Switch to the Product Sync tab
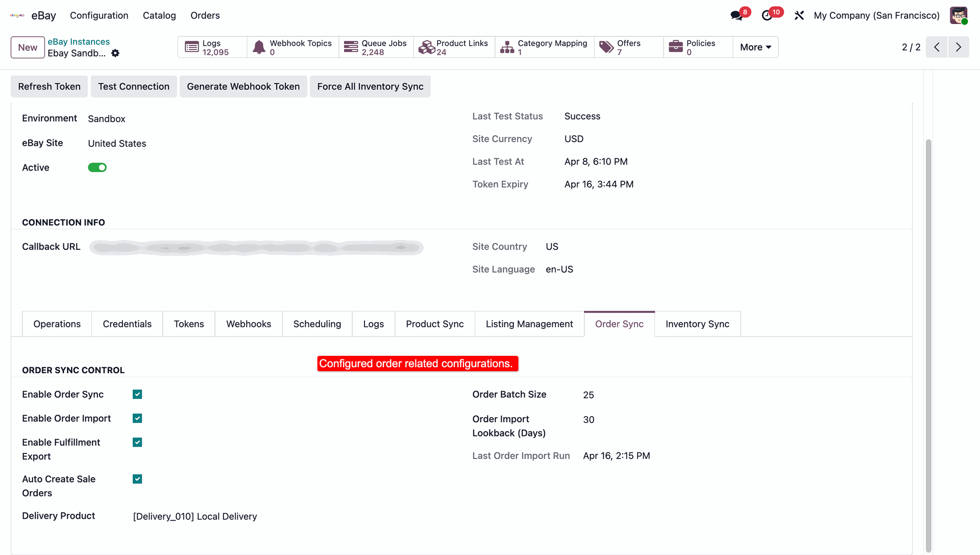The height and width of the screenshot is (555, 980). pyautogui.click(x=435, y=324)
